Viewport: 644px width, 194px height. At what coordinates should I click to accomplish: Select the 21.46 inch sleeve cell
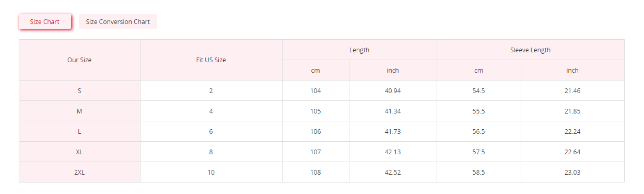(x=572, y=90)
